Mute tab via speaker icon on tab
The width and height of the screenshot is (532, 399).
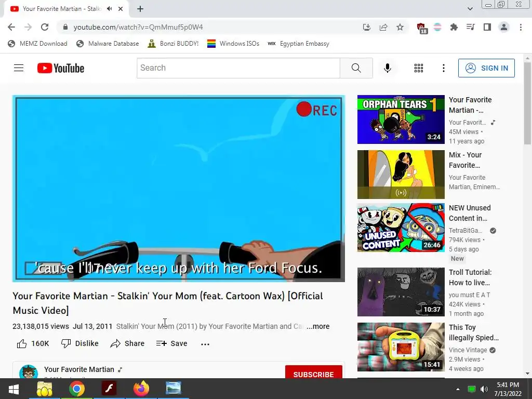pyautogui.click(x=109, y=9)
